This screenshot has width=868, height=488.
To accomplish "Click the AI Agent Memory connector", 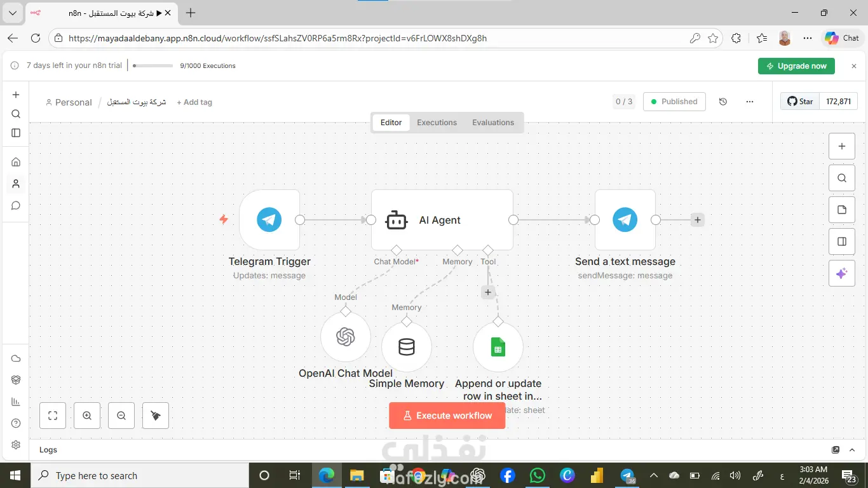I will point(458,250).
